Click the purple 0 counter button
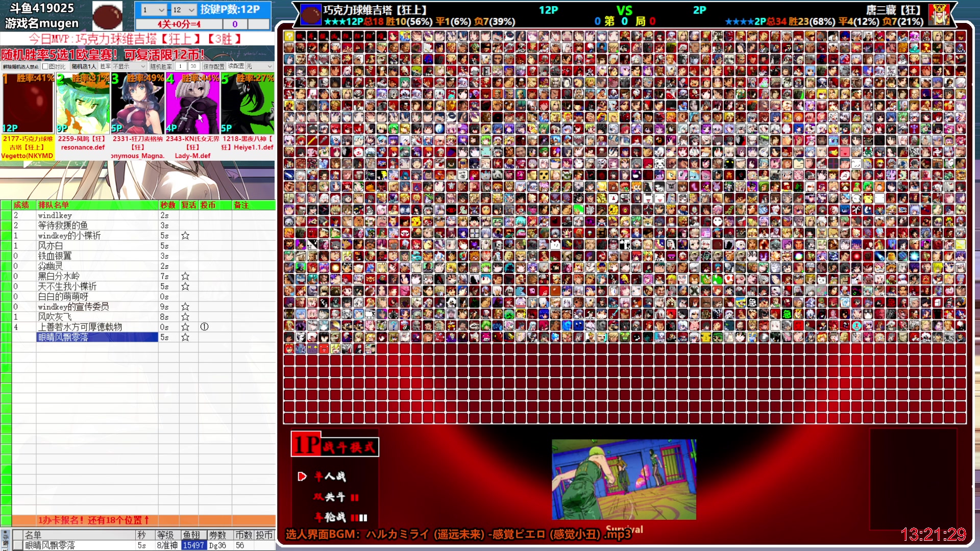The width and height of the screenshot is (980, 551). pos(235,24)
